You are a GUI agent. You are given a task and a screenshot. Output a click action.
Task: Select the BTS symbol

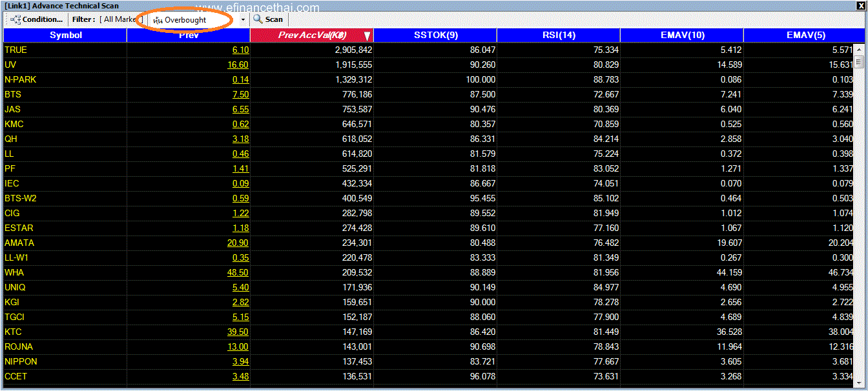pos(13,94)
